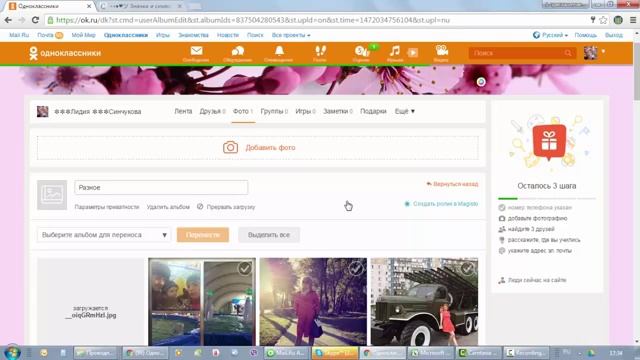
Task: Click Почта link in top bar
Action: tap(45, 35)
